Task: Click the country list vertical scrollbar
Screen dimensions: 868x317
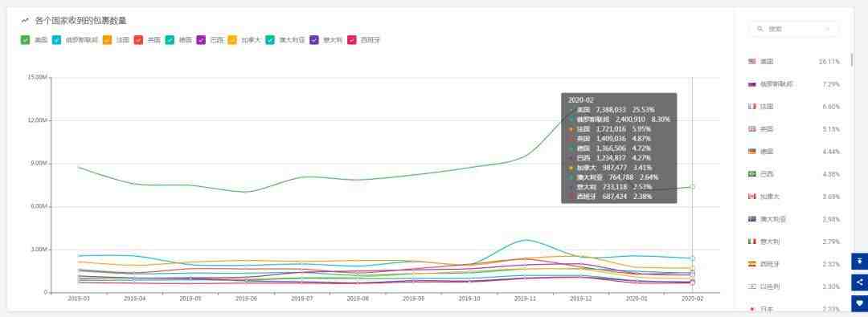Action: pyautogui.click(x=851, y=59)
